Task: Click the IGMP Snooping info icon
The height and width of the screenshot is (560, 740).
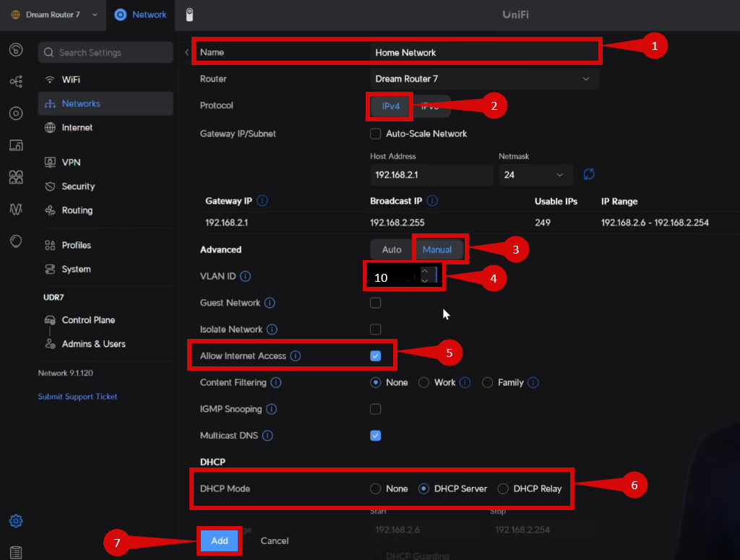Action: [x=272, y=409]
